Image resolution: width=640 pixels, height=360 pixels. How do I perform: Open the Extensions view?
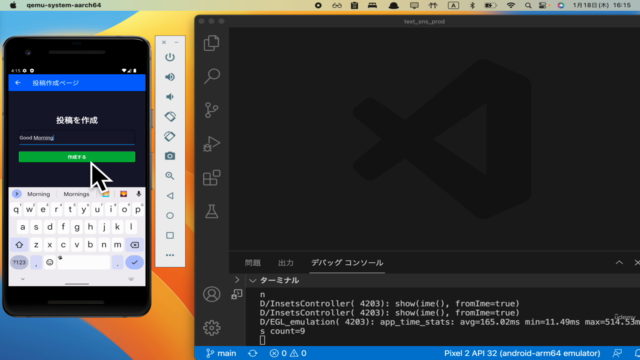click(211, 178)
